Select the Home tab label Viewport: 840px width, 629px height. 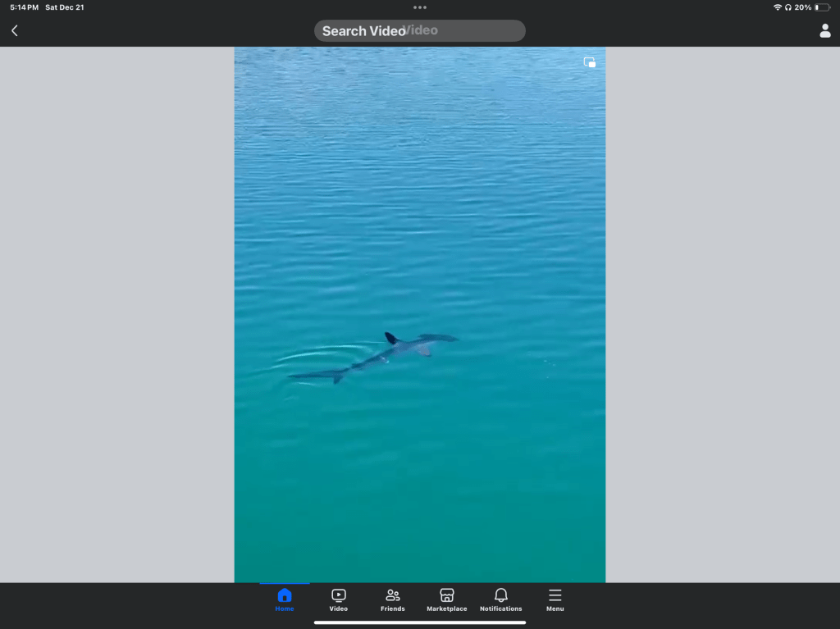pos(285,609)
